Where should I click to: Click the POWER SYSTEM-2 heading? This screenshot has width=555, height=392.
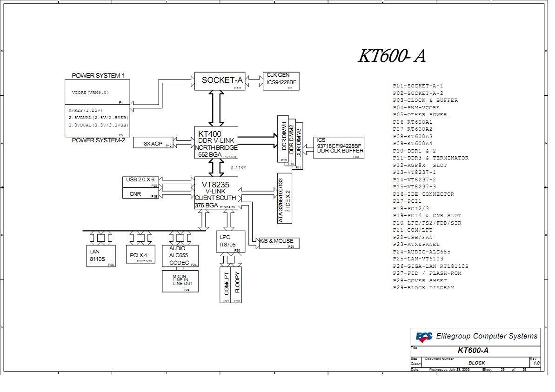point(98,140)
